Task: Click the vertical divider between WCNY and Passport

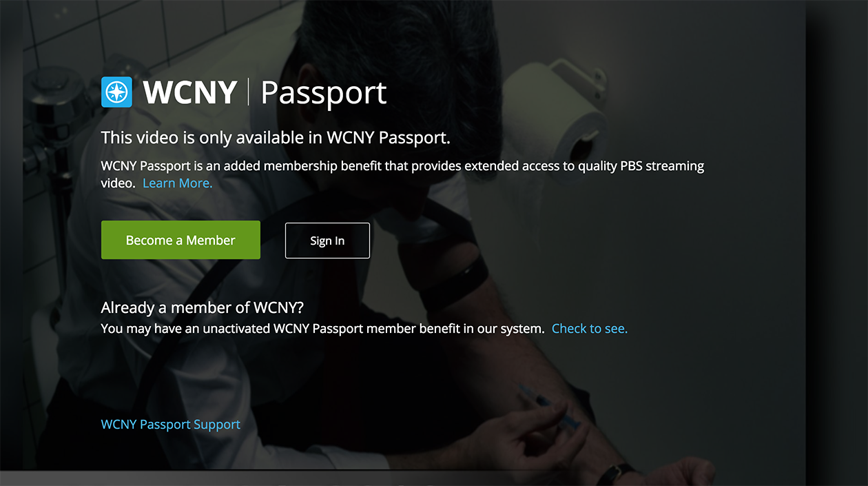Action: point(249,92)
